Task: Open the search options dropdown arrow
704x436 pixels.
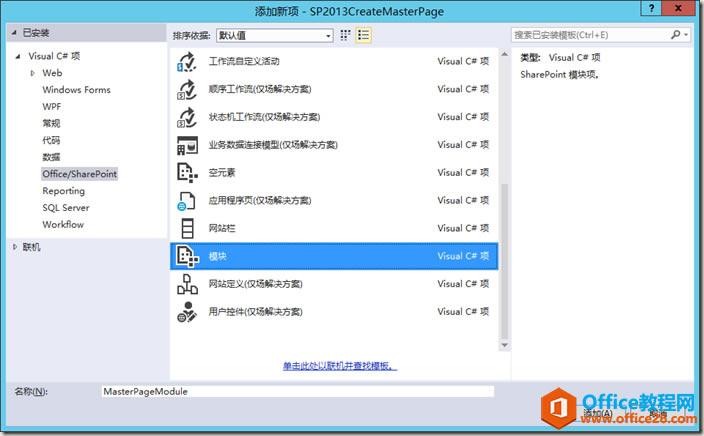Action: (686, 35)
